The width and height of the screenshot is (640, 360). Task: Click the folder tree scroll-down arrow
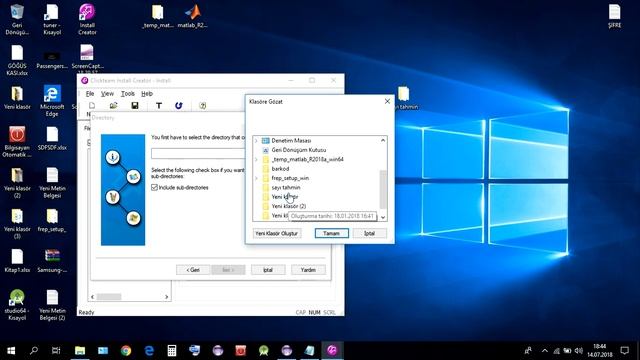[383, 217]
